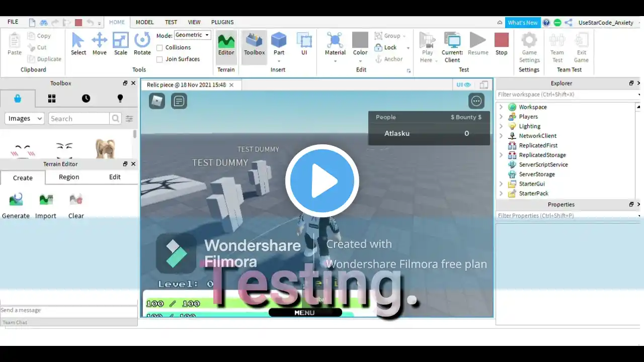Expand the Lighting node

coord(501,126)
